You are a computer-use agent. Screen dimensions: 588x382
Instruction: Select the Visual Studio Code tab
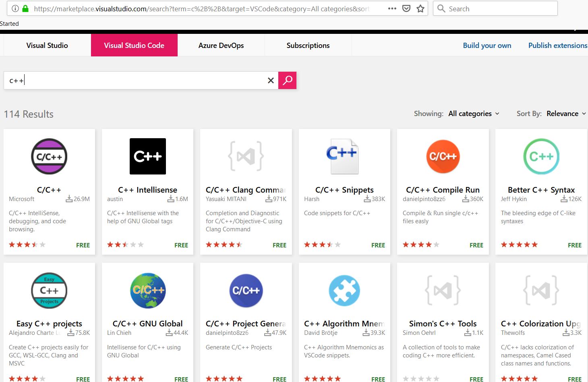[134, 45]
